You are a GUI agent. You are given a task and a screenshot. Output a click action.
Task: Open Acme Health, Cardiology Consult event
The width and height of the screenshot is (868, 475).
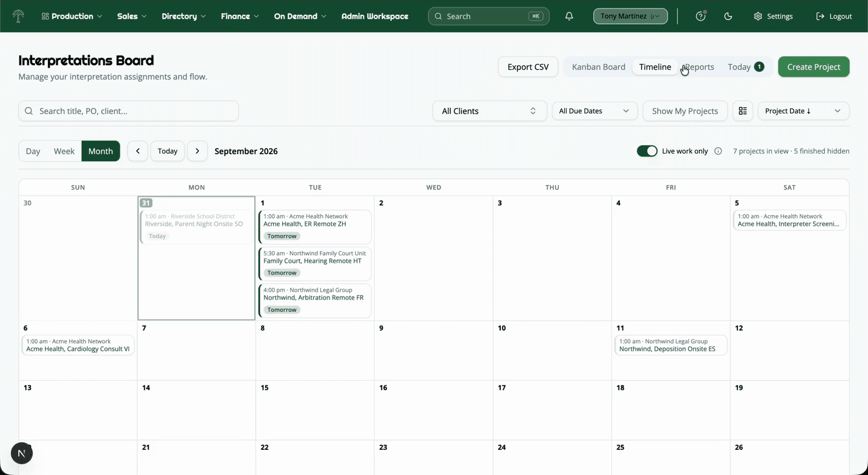tap(78, 345)
